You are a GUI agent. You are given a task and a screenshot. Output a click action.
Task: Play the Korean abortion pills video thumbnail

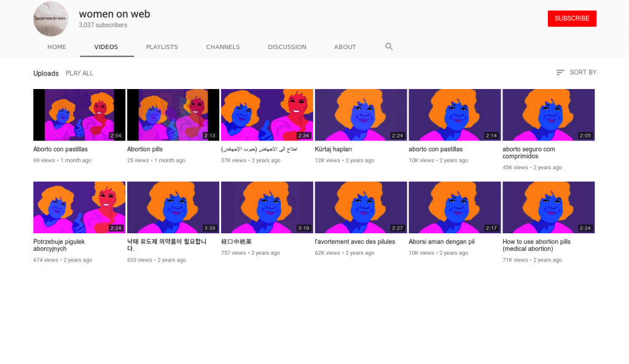pyautogui.click(x=173, y=207)
